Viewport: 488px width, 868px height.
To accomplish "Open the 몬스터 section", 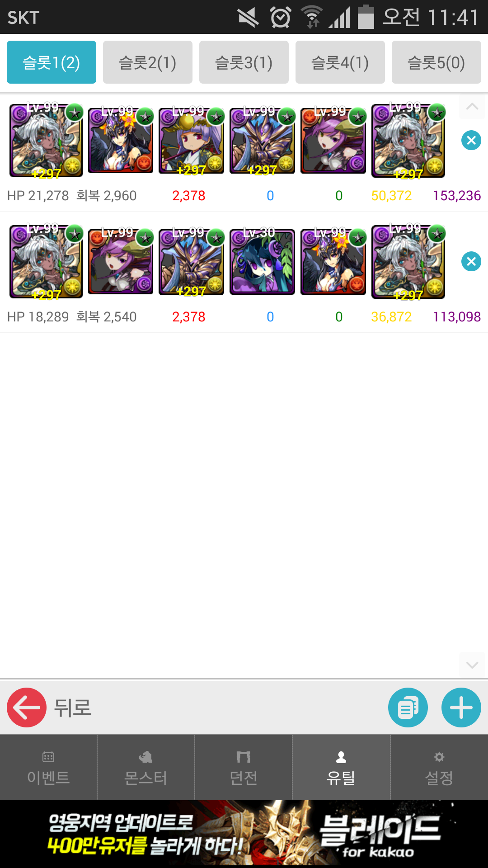I will 146,768.
